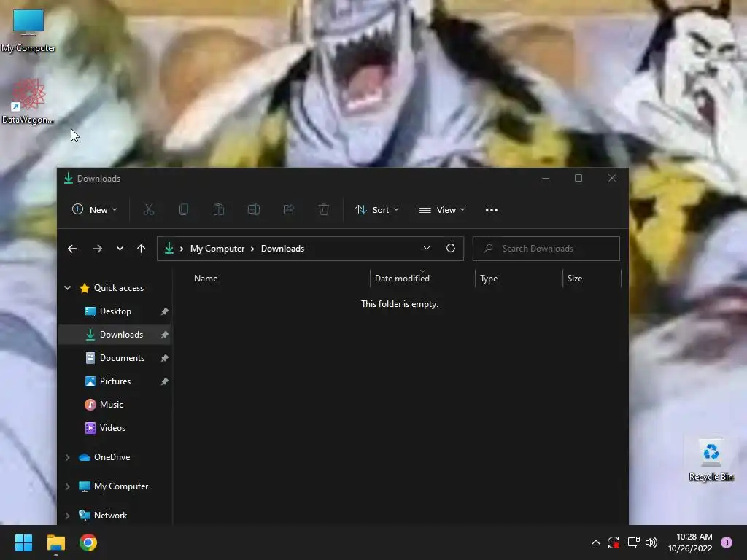Viewport: 747px width, 560px height.
Task: Open the See more three-dots menu
Action: coord(491,209)
